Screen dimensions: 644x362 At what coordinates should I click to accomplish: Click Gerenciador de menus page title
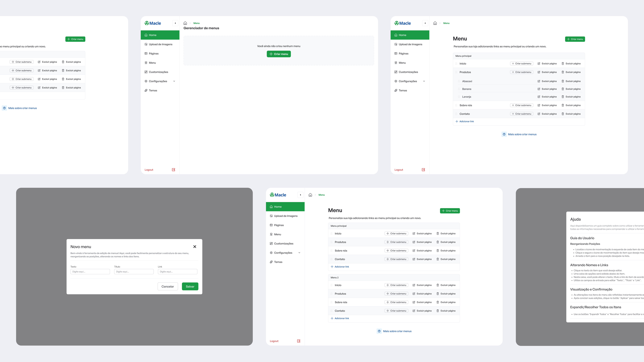click(x=201, y=28)
